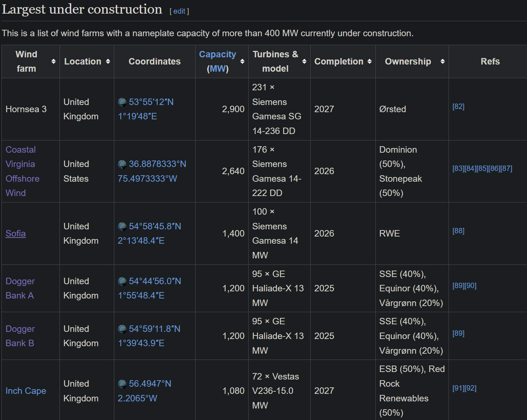Click the sort arrows beside Capacity (MW)
Screen dimensions: 527x420
242,61
